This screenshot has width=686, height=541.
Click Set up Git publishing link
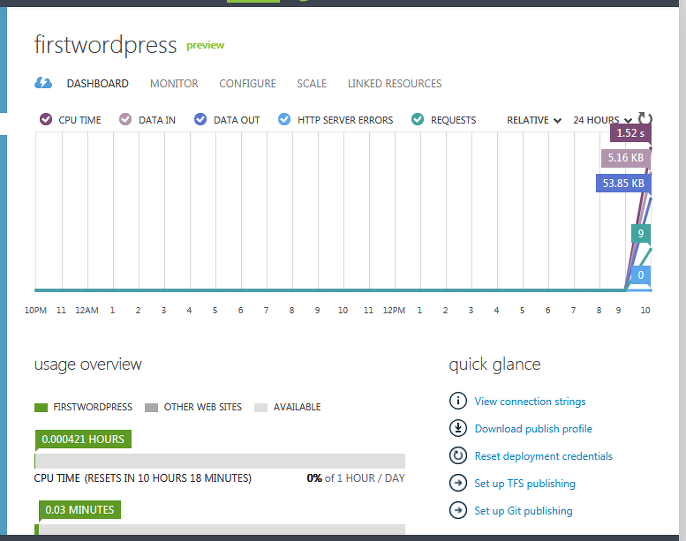pos(523,511)
